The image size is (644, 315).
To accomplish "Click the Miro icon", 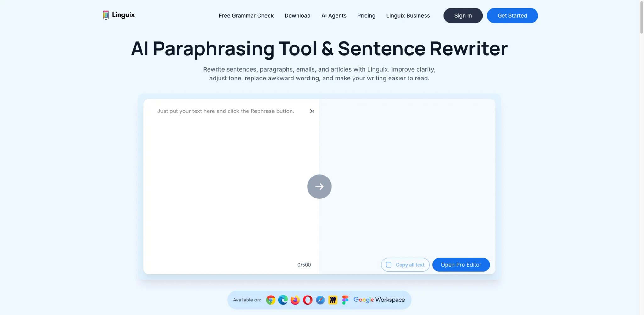I will [333, 300].
